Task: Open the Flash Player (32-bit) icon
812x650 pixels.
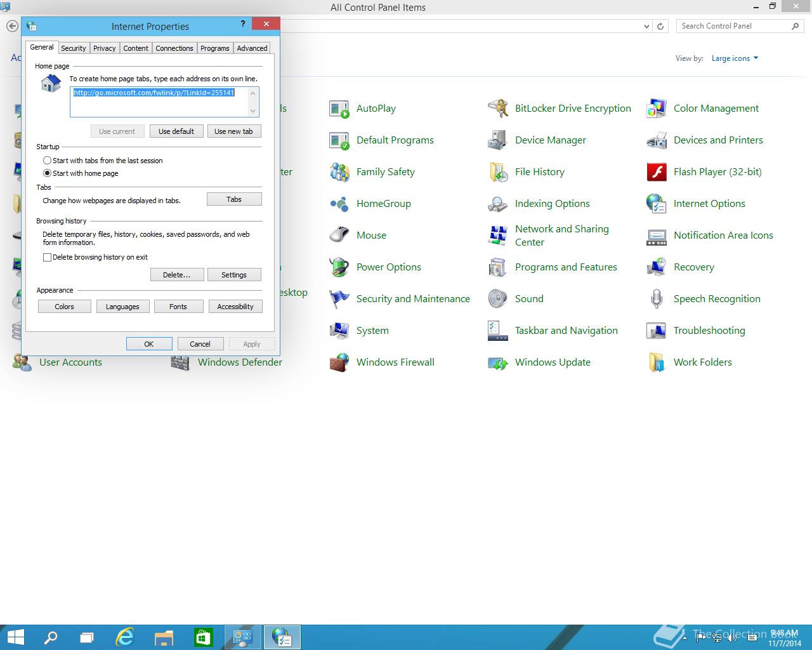Action: pyautogui.click(x=657, y=172)
